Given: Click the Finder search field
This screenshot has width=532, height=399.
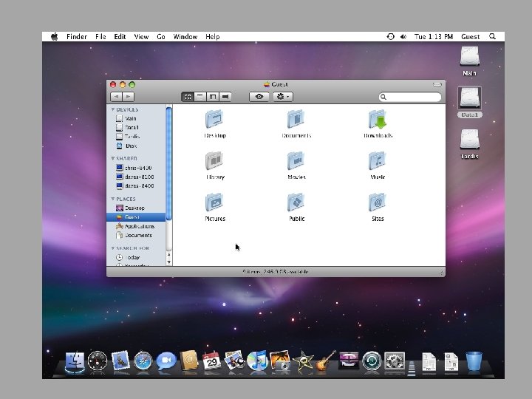Looking at the screenshot, I should point(412,97).
